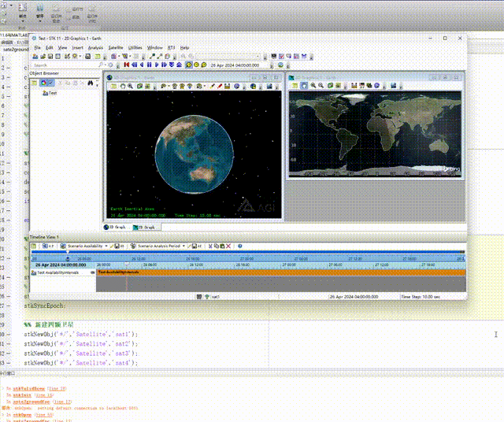
Task: Open Scenario Availability dropdown in Timeline
Action: (106, 246)
